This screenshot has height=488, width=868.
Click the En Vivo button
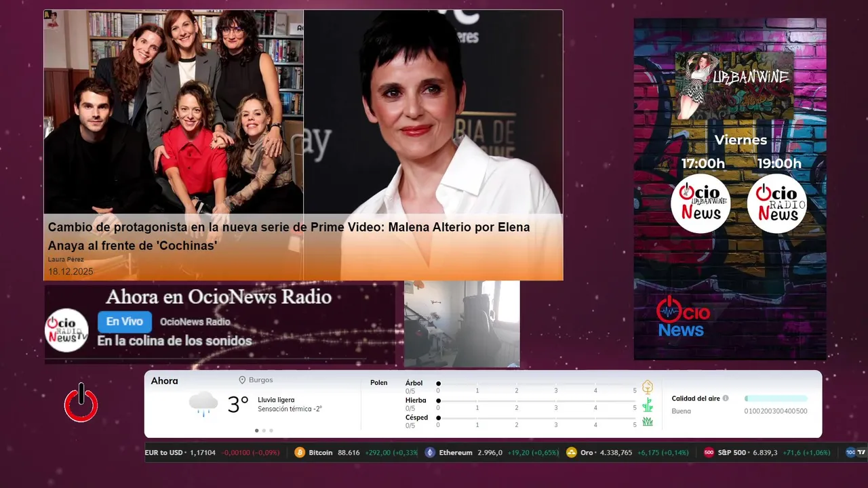[x=125, y=322]
